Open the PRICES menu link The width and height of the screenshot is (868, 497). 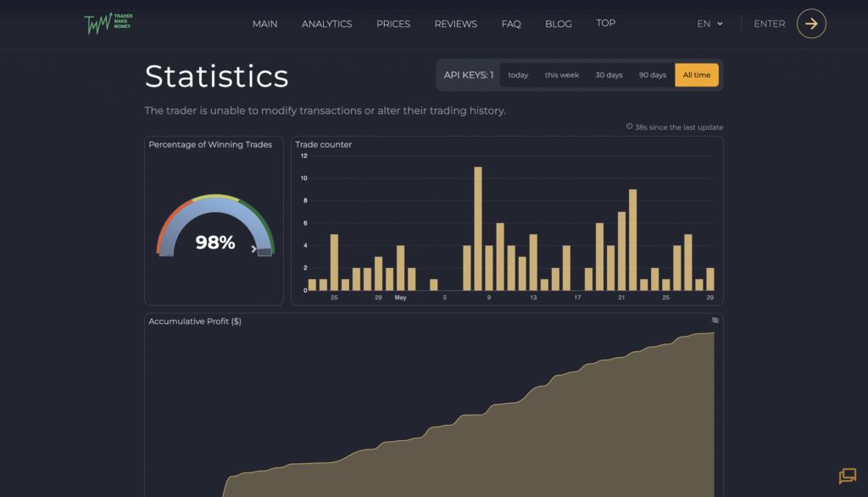click(x=393, y=24)
